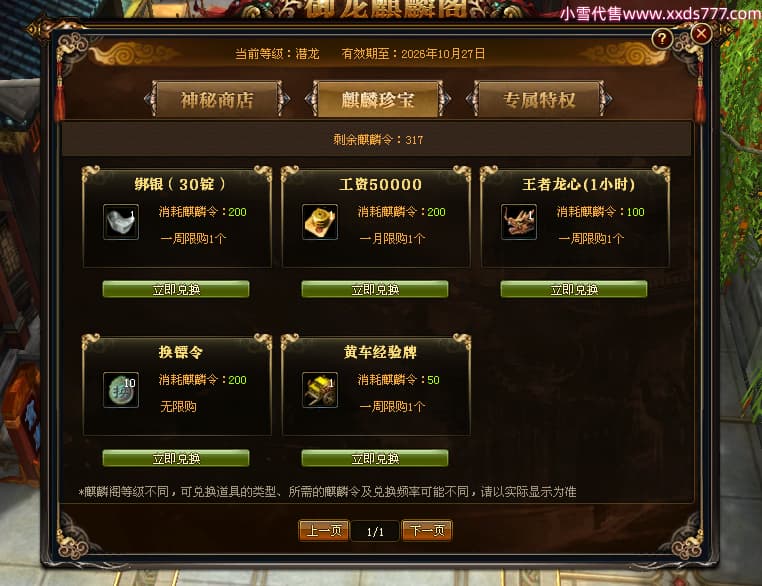This screenshot has height=586, width=762.
Task: Click the 换镖令 jade token icon
Action: pos(121,390)
